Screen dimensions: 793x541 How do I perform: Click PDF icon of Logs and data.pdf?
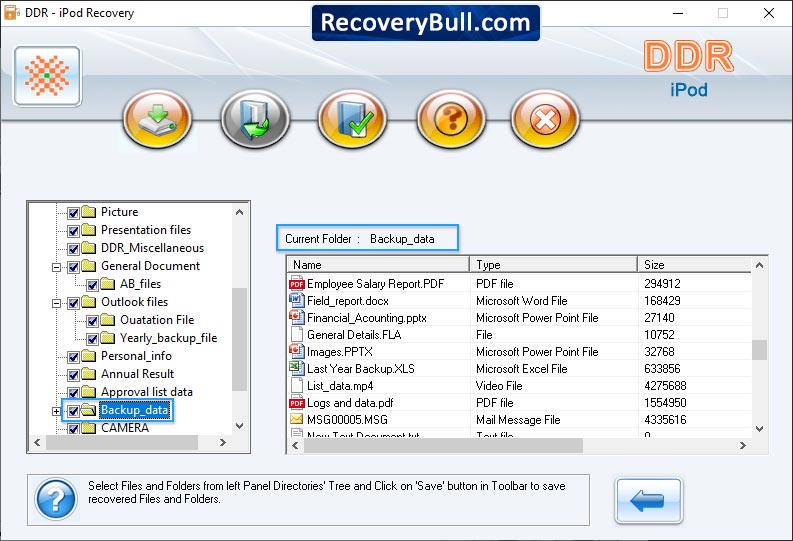296,403
